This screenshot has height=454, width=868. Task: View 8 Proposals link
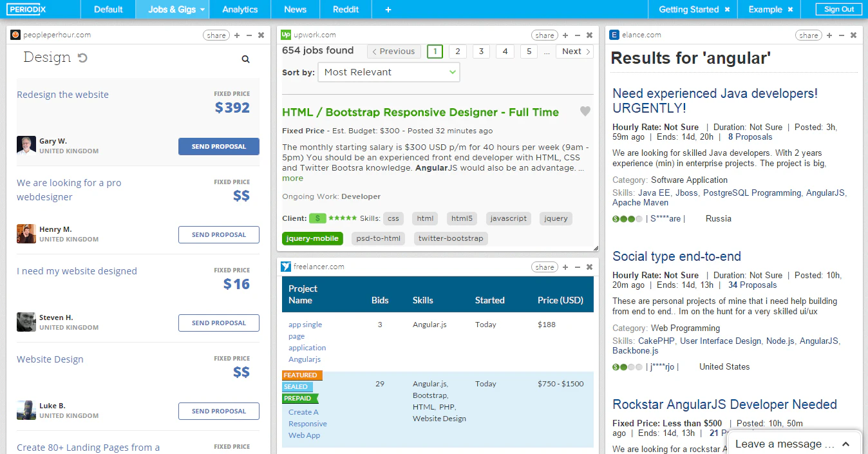[x=750, y=137]
